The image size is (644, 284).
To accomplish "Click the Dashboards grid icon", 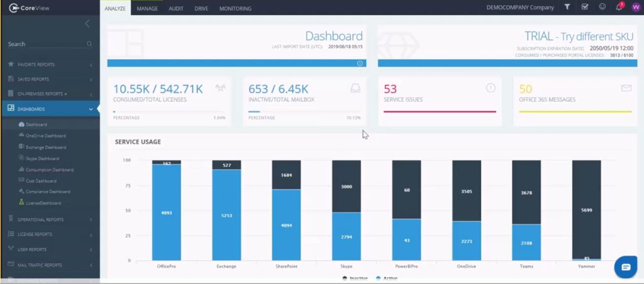I will tap(11, 108).
